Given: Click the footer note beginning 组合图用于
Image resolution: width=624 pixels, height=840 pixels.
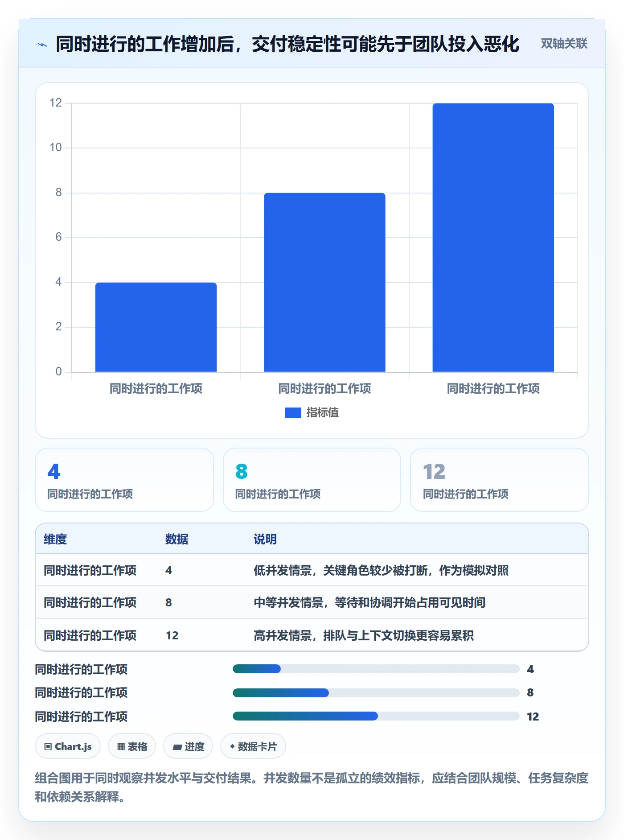Looking at the screenshot, I should click(x=312, y=787).
